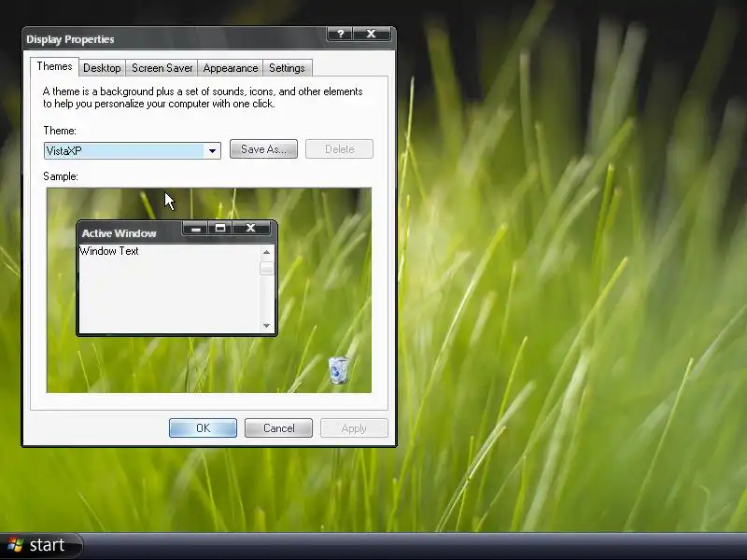
Task: Click the sample Active Window close icon
Action: point(251,229)
